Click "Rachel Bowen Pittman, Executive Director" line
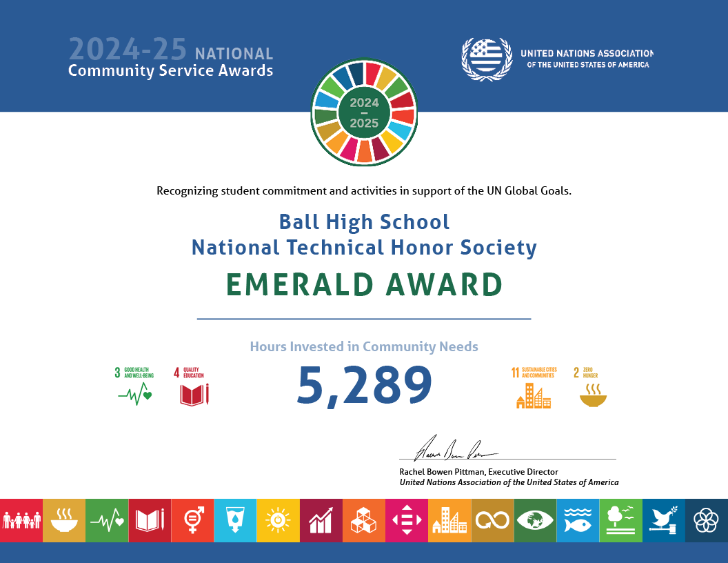Image resolution: width=728 pixels, height=563 pixels. [478, 472]
